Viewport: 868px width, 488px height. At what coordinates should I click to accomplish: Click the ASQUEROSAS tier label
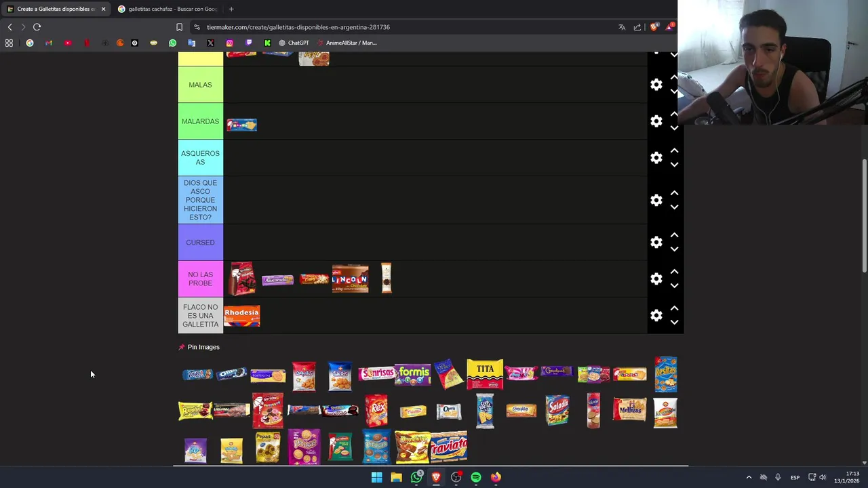point(200,158)
